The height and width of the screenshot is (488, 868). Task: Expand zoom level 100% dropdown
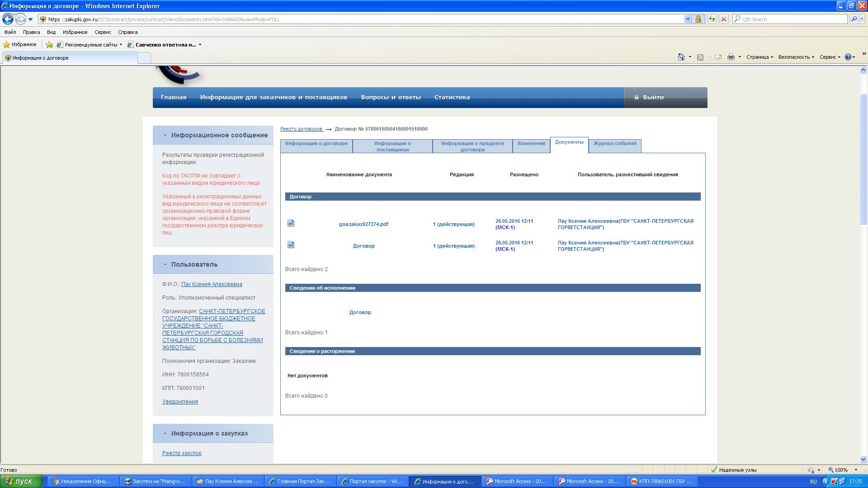(x=856, y=470)
